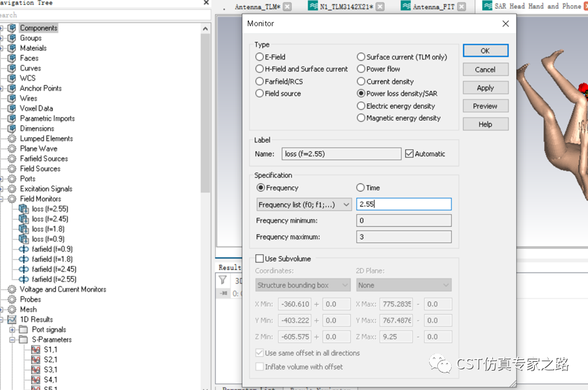The image size is (588, 390).
Task: Click the WCS tree icon
Action: click(x=12, y=78)
